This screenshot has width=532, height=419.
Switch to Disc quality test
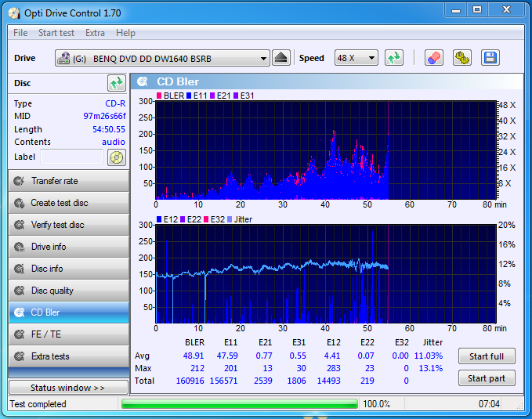click(69, 291)
